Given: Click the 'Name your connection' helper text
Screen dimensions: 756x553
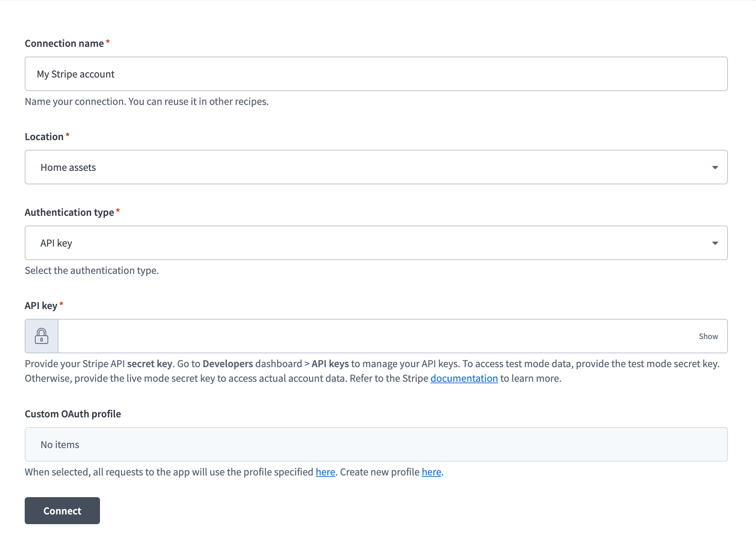Looking at the screenshot, I should (x=147, y=102).
